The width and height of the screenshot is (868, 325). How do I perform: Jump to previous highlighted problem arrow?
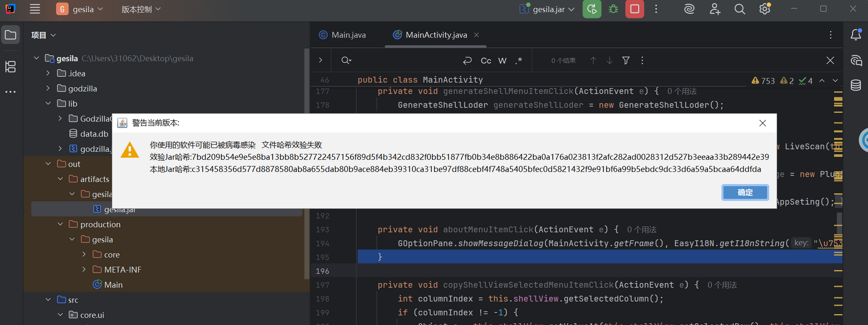click(822, 81)
